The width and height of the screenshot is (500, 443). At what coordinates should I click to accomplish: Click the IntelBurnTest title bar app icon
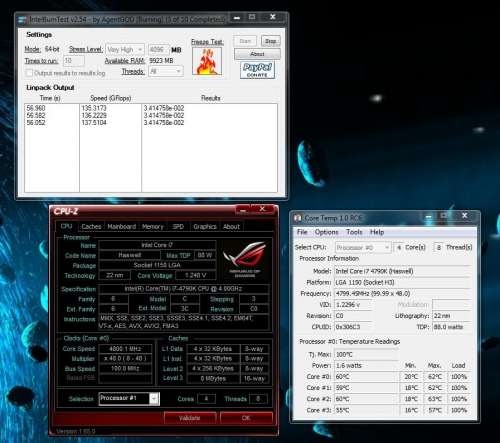[x=22, y=20]
